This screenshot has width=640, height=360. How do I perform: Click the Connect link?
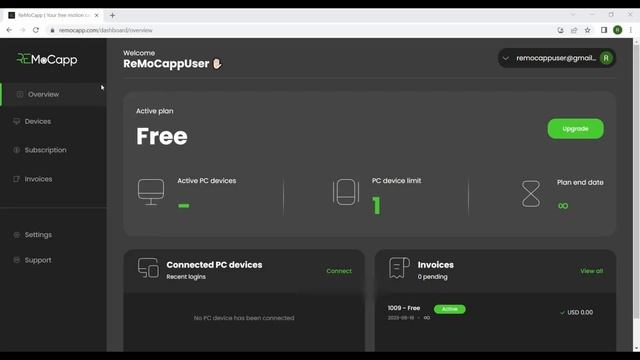pyautogui.click(x=339, y=271)
